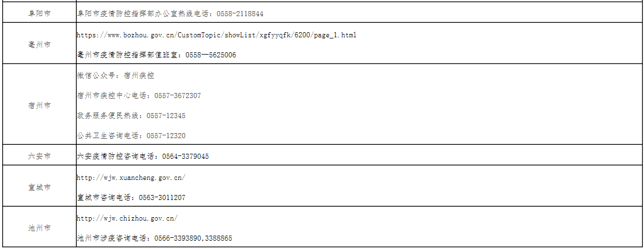Click the 六安市 city cell
644x249 pixels.
pos(39,156)
